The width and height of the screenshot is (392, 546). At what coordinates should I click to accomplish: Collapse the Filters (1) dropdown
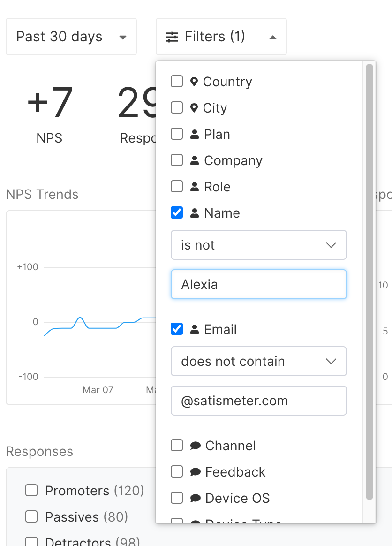click(221, 37)
